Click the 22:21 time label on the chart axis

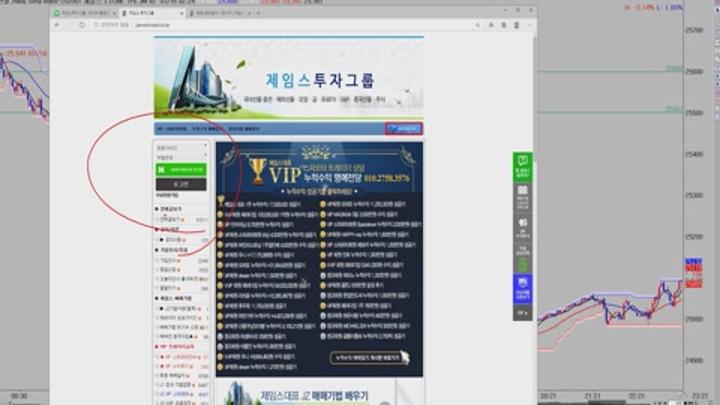[x=636, y=396]
